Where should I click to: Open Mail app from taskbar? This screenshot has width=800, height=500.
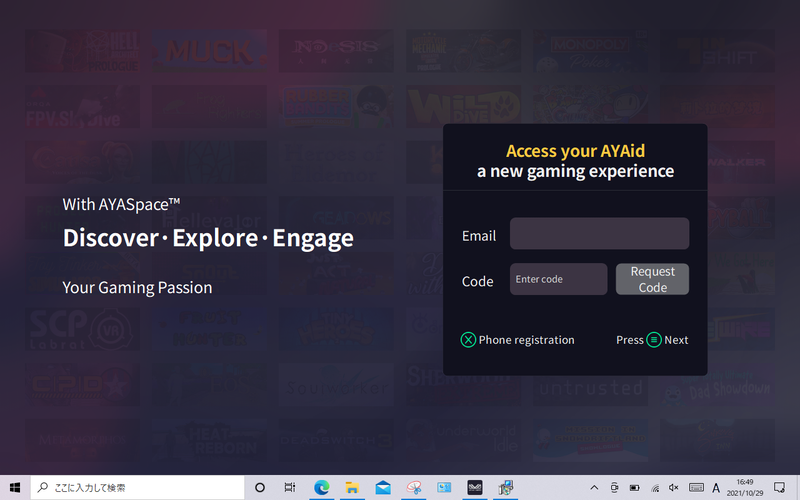tap(383, 488)
